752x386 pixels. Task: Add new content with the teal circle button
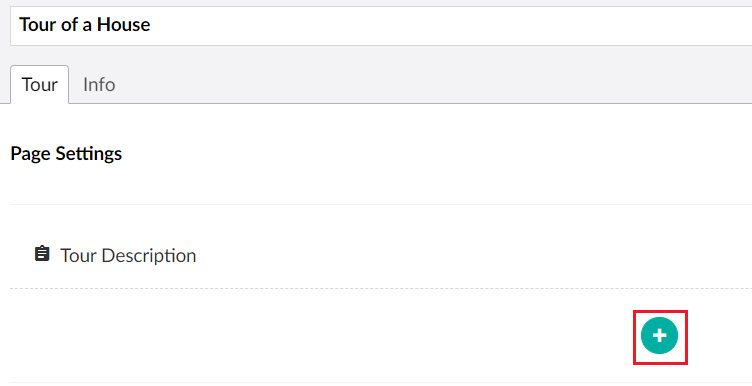[x=659, y=336]
